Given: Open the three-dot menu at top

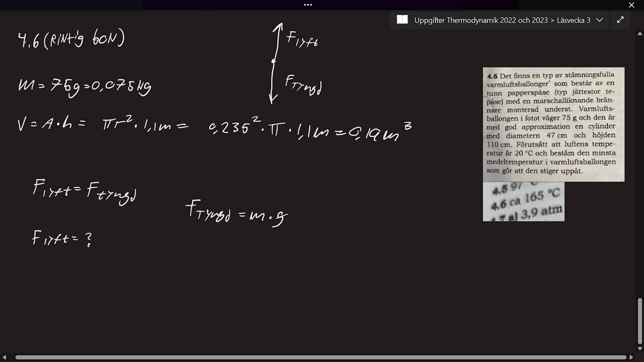Looking at the screenshot, I should click(x=308, y=5).
